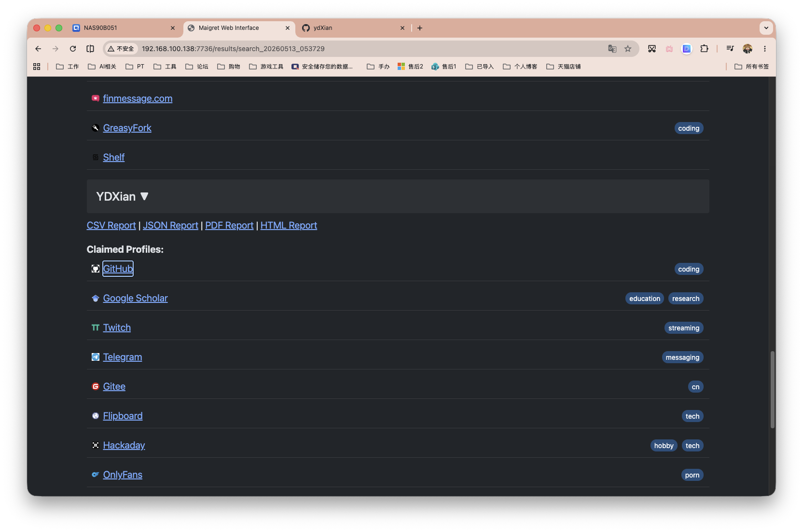Open the 论坛 bookmarks folder
Viewport: 803px width, 532px height.
click(197, 67)
